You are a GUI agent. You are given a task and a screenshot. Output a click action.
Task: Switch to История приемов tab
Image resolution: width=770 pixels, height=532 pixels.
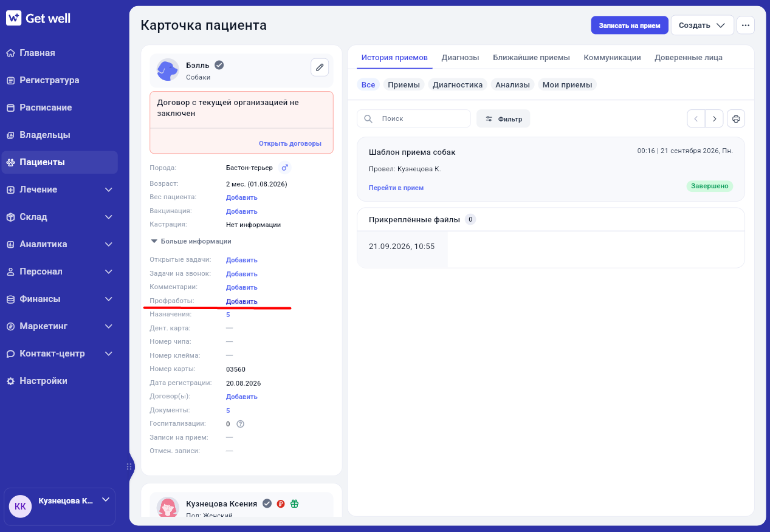[394, 58]
